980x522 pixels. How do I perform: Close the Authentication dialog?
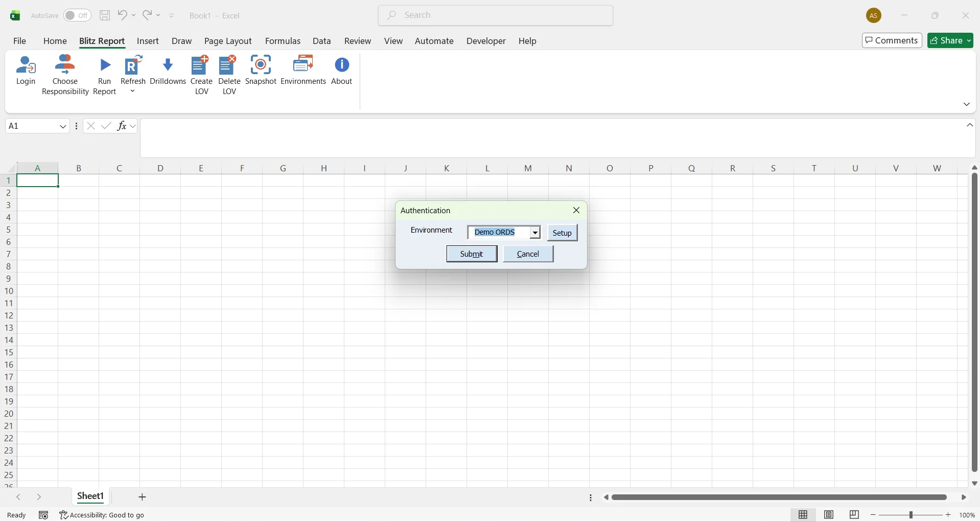576,211
